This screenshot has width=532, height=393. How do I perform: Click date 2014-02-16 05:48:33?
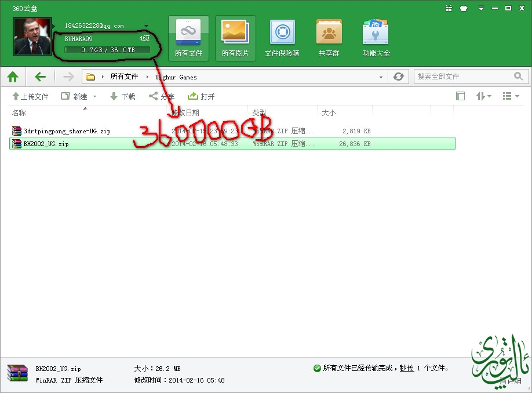tap(205, 144)
